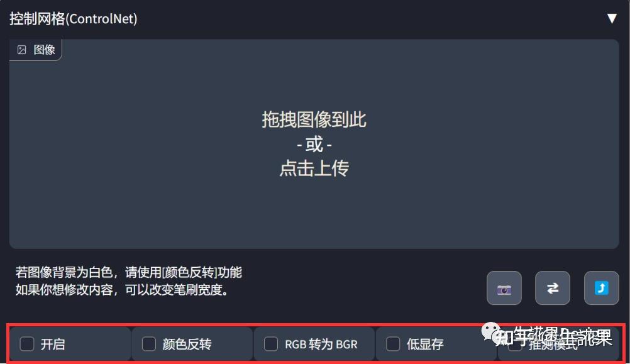Image resolution: width=630 pixels, height=364 pixels.
Task: Click the 开启 label text
Action: (x=53, y=345)
